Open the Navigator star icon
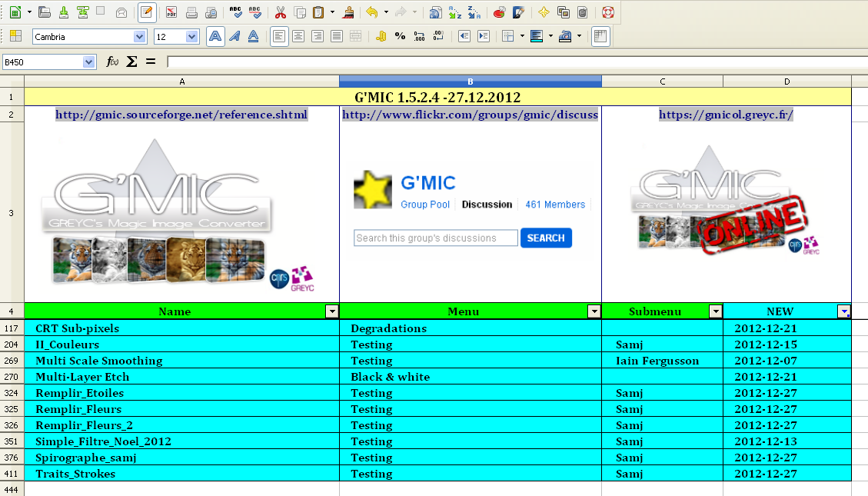 544,12
